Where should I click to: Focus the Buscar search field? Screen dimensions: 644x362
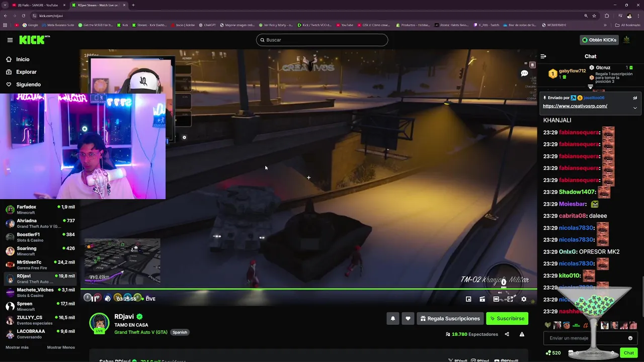coord(322,40)
